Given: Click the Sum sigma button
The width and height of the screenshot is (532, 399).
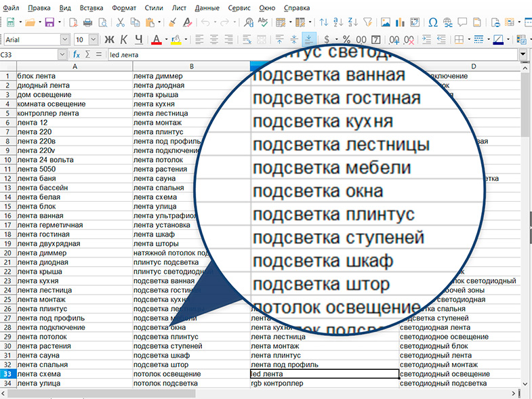Looking at the screenshot, I should tap(87, 54).
